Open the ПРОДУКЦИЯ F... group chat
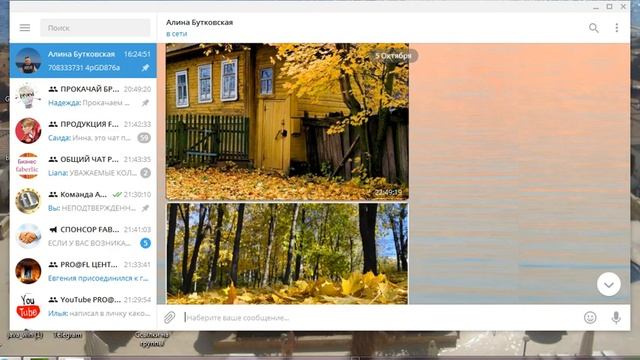The height and width of the screenshot is (360, 640). [x=83, y=131]
